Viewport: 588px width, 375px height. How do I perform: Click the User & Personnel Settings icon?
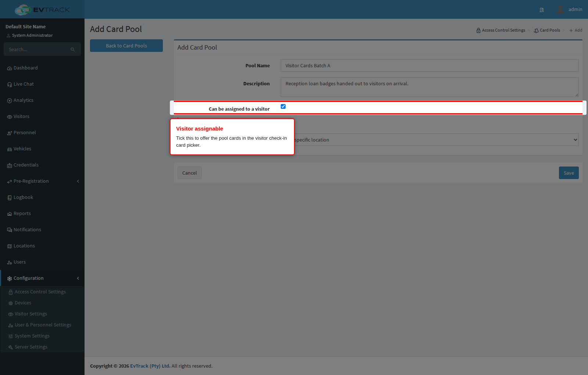[x=11, y=325]
